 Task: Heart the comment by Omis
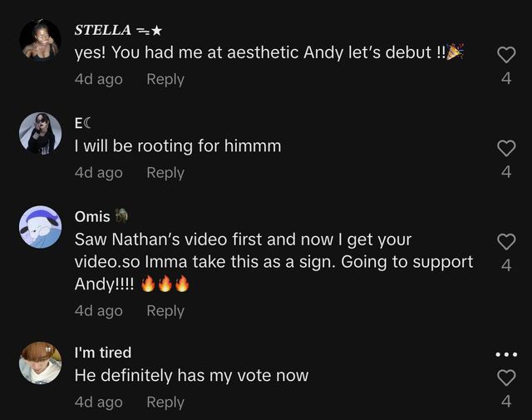pyautogui.click(x=506, y=241)
